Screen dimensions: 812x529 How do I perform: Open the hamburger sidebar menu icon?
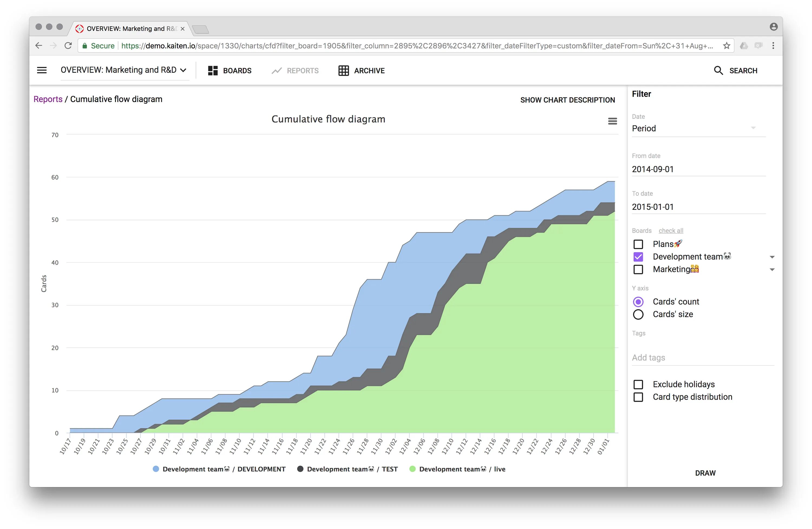pos(42,70)
